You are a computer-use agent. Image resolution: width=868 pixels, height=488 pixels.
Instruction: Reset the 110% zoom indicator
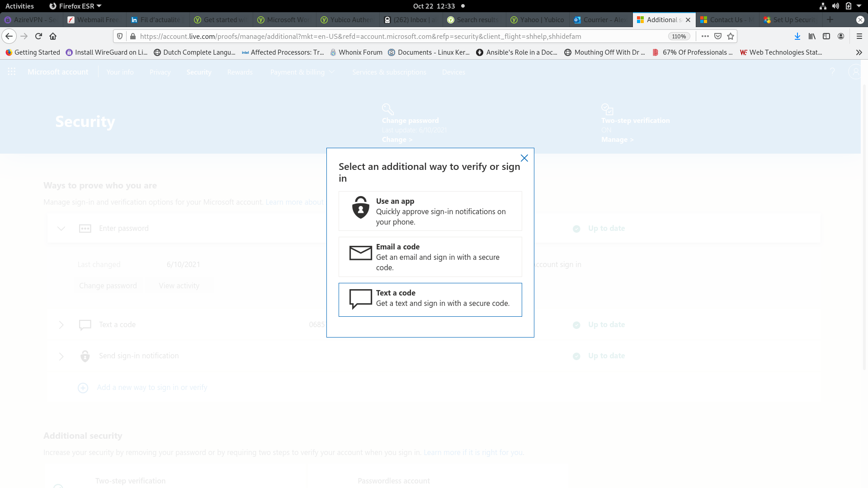tap(679, 36)
